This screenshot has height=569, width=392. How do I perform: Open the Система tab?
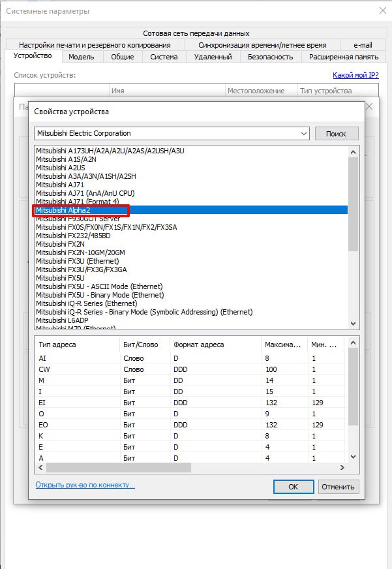164,57
